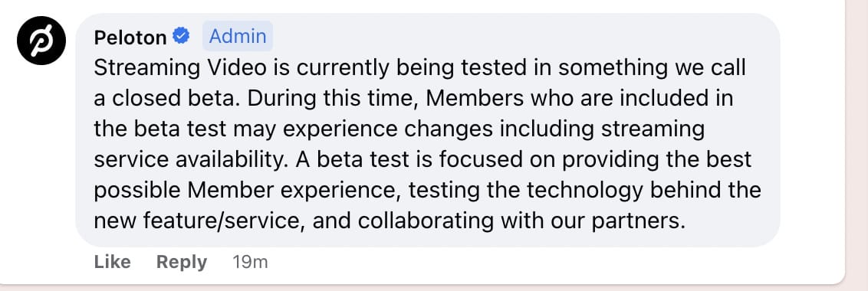Open the Peloton logo profile picture
The width and height of the screenshot is (868, 291).
click(x=41, y=41)
